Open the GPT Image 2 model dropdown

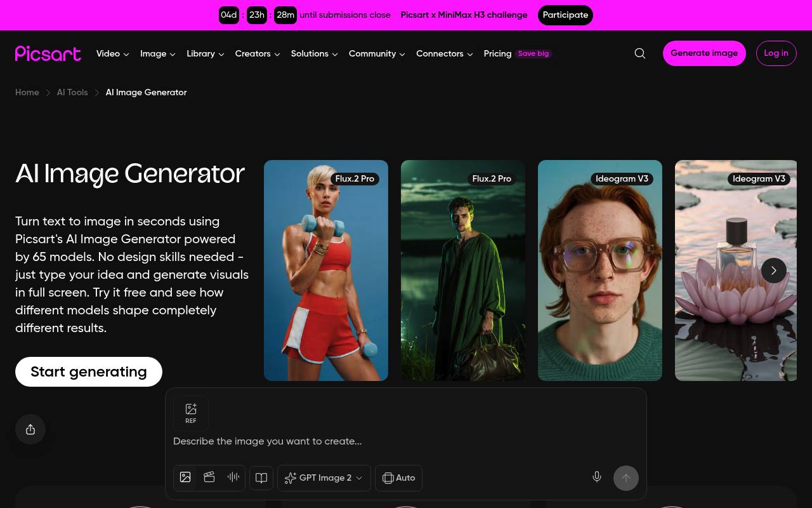[x=324, y=478]
